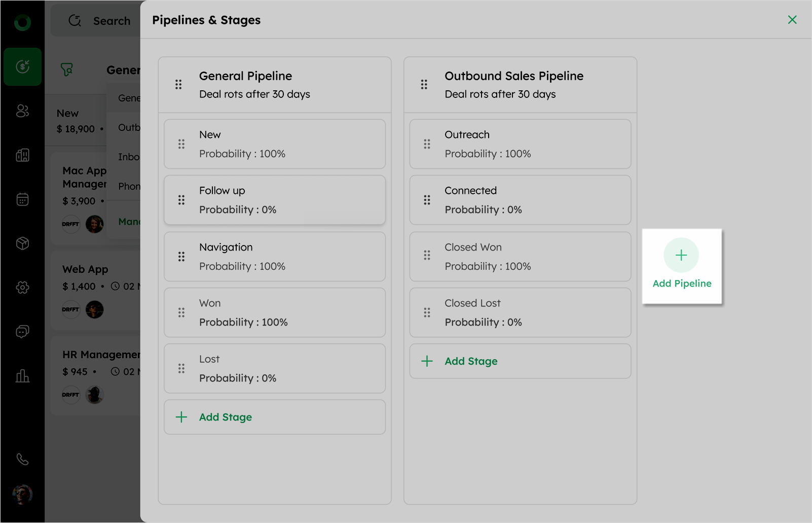Click the deals icon in sidebar

tap(22, 66)
